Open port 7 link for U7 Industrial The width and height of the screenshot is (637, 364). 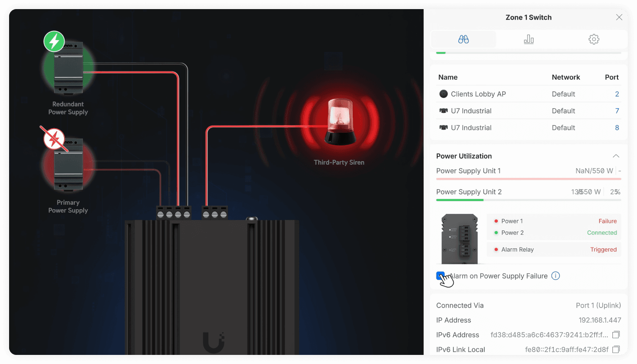(x=617, y=111)
